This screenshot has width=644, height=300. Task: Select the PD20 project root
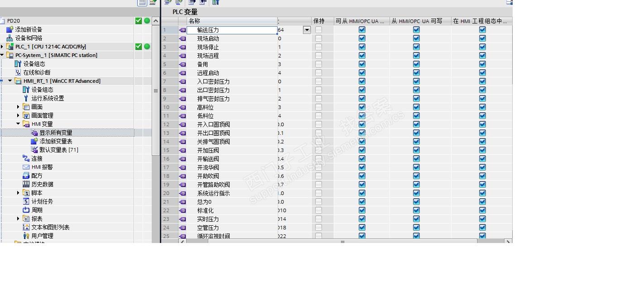14,21
